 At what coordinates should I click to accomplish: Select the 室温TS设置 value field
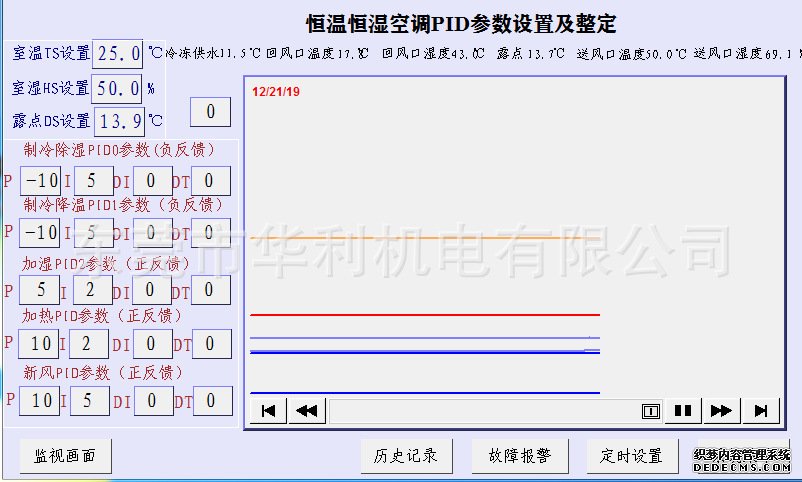[117, 54]
